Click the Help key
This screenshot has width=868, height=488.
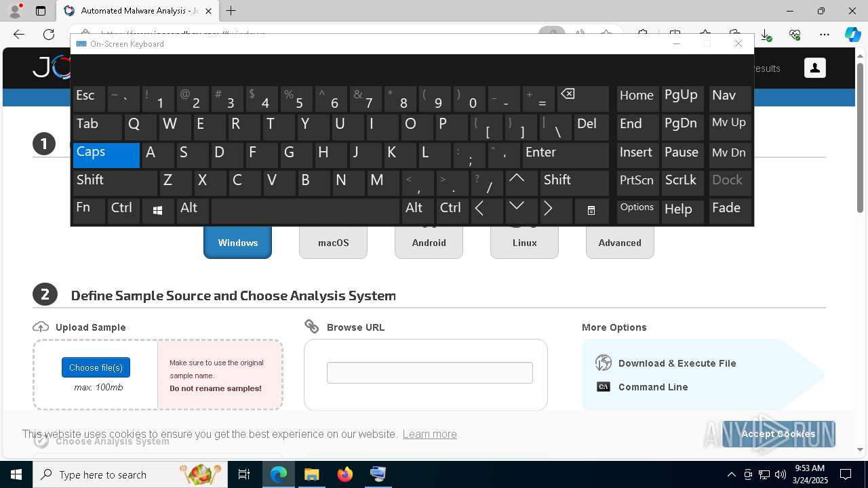683,211
